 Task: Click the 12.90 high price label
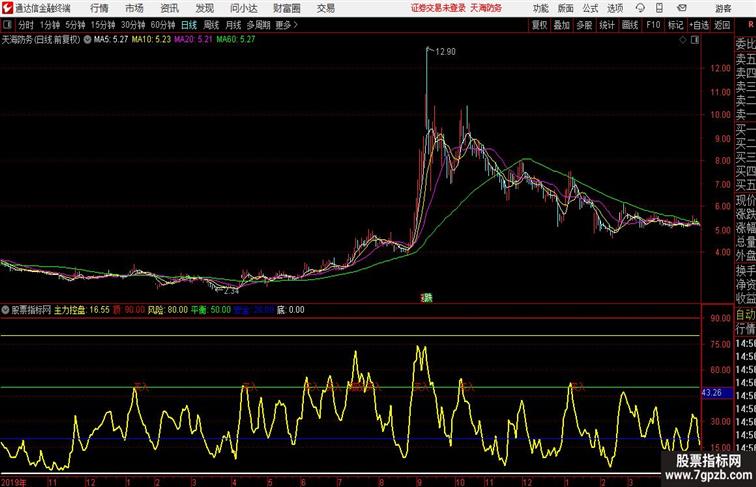[446, 52]
